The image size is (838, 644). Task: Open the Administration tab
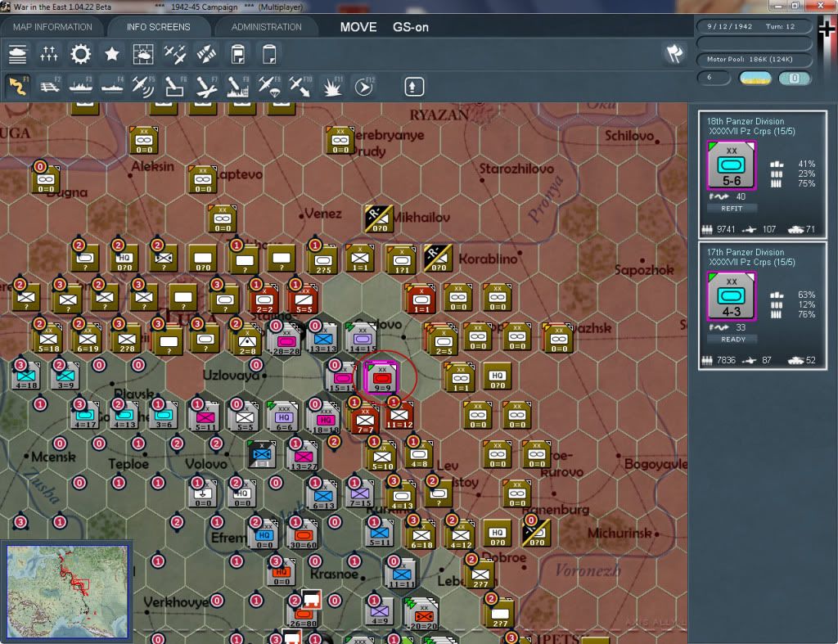click(266, 27)
